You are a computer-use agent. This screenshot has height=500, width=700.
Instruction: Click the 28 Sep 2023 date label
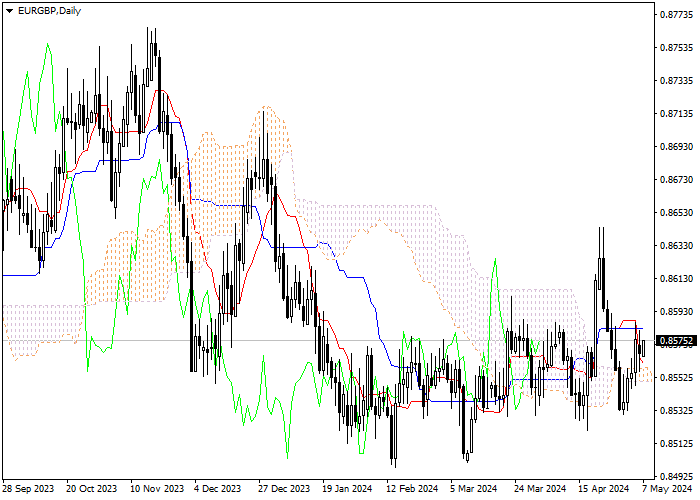(x=29, y=489)
